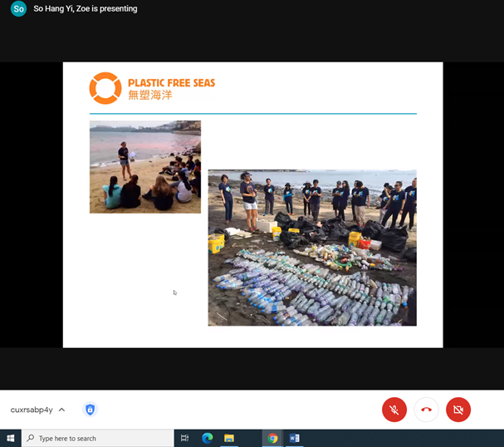Viewport: 504px width, 447px height.
Task: Click the meeting code cuxrsabp4y
Action: [x=32, y=410]
